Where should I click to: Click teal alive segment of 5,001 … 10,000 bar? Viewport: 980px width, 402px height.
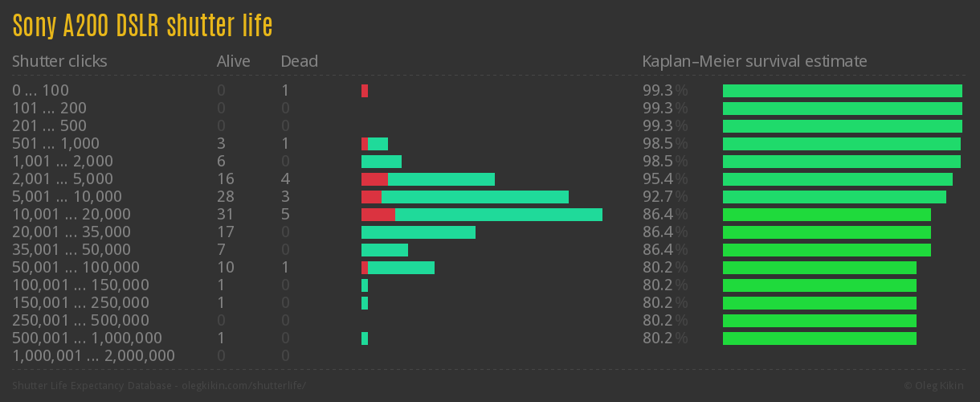point(475,197)
